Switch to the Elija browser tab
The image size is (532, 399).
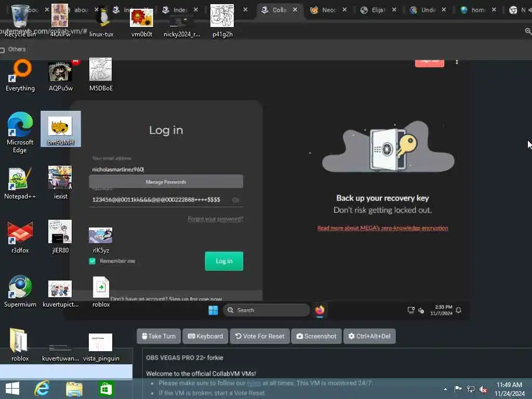pos(378,10)
